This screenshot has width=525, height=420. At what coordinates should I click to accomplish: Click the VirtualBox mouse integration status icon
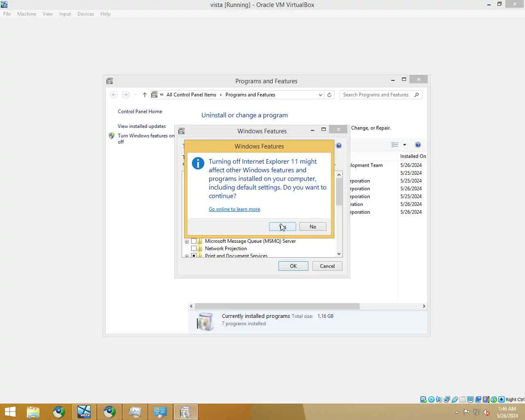pos(494,399)
